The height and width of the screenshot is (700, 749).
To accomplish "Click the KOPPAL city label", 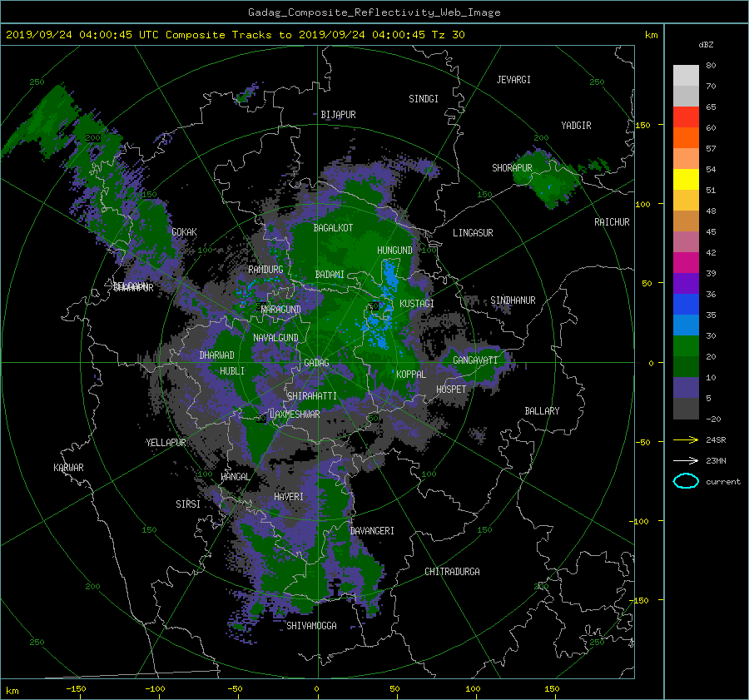I will (x=411, y=375).
